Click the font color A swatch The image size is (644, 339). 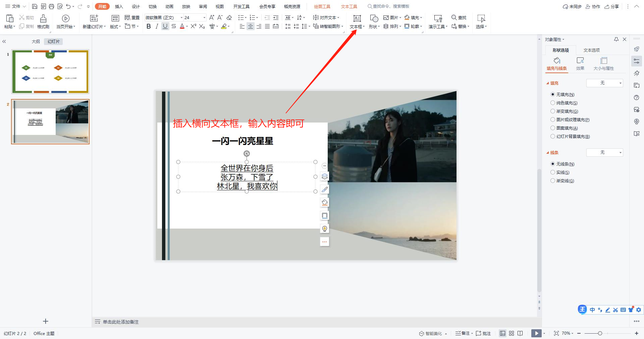point(182,26)
